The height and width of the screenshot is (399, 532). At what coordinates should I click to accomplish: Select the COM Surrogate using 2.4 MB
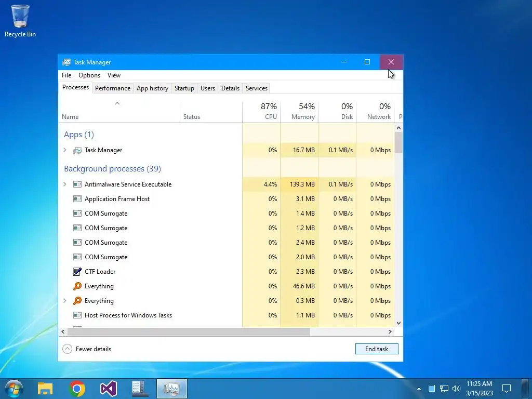pyautogui.click(x=227, y=242)
